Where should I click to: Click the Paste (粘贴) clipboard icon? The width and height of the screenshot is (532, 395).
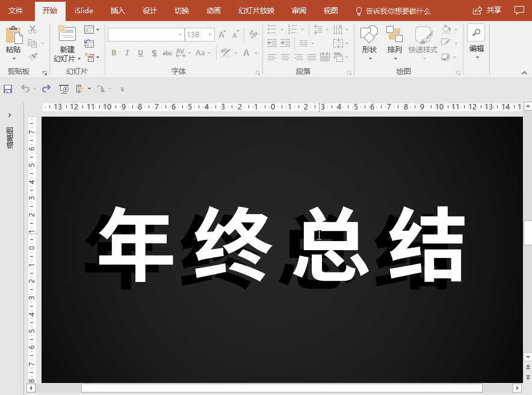tap(13, 35)
